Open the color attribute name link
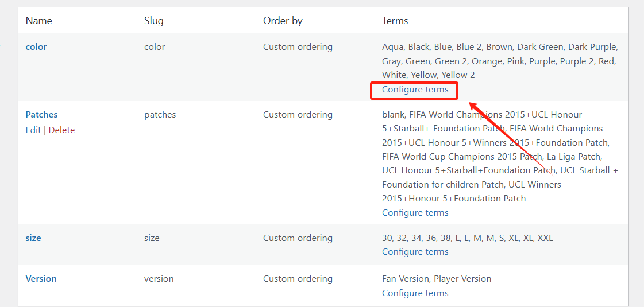Screen dimensions: 644x307 coord(36,47)
